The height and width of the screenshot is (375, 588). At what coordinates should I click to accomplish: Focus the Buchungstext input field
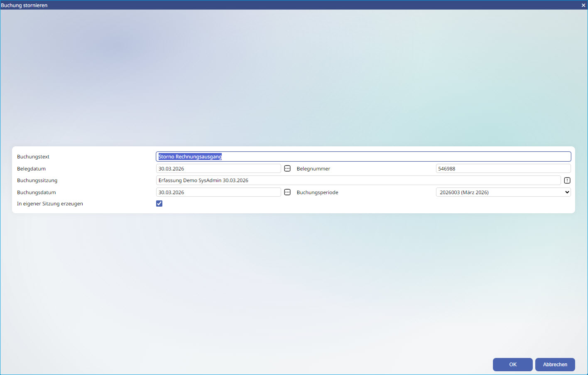pyautogui.click(x=363, y=156)
